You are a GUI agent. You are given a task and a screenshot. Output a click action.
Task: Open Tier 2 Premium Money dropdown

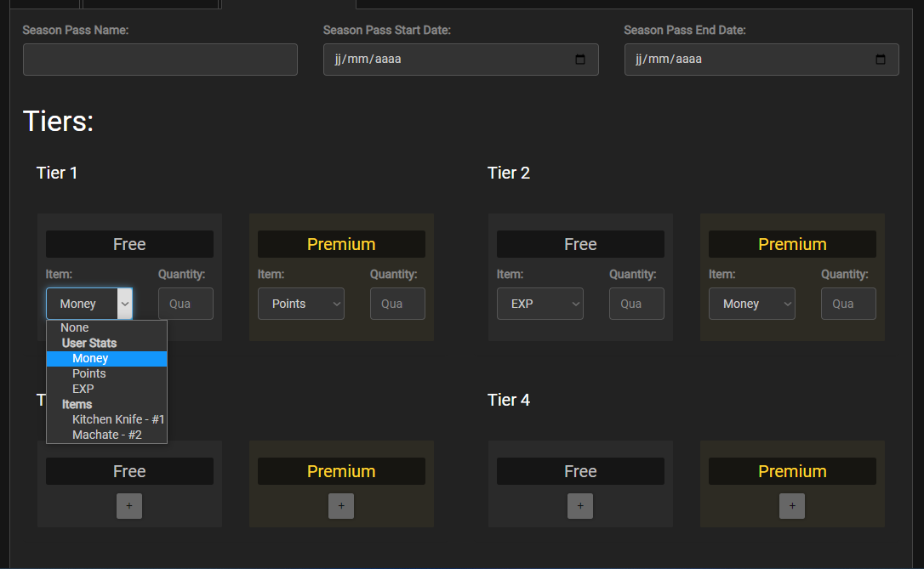tap(752, 304)
